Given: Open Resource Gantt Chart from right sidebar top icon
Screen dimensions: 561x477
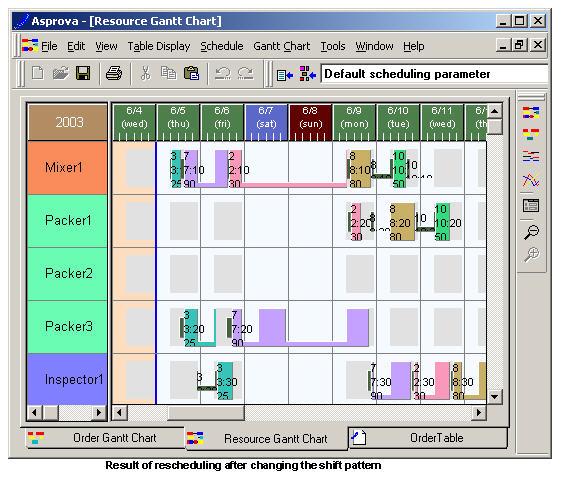Looking at the screenshot, I should (x=531, y=113).
